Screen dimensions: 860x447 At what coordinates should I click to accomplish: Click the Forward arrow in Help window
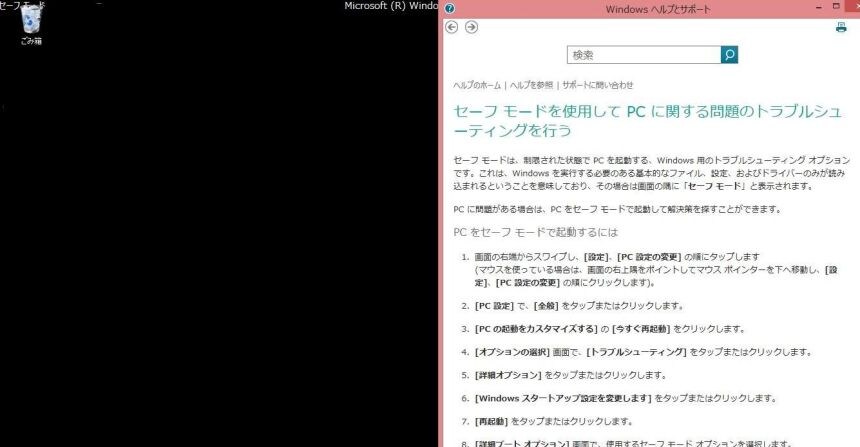click(471, 27)
